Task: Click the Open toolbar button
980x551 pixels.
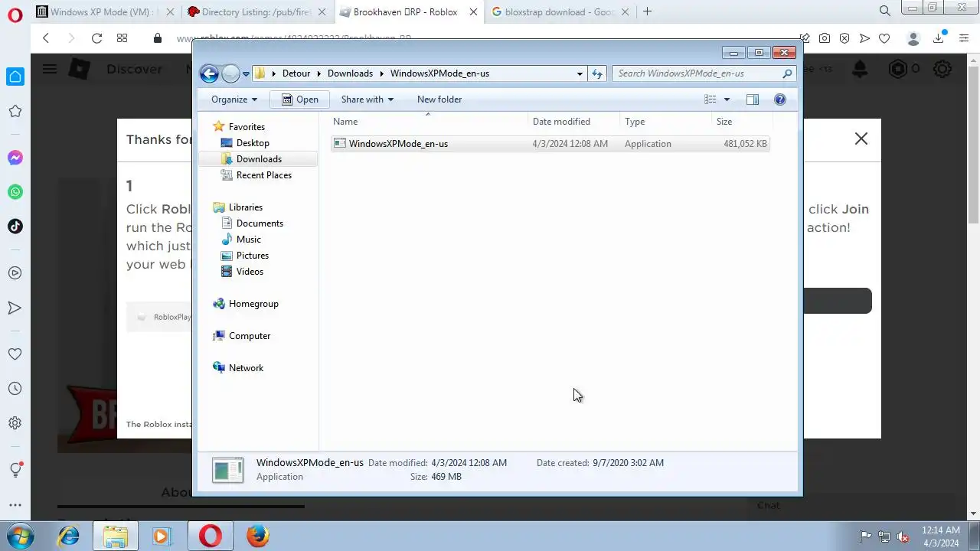Action: click(299, 99)
